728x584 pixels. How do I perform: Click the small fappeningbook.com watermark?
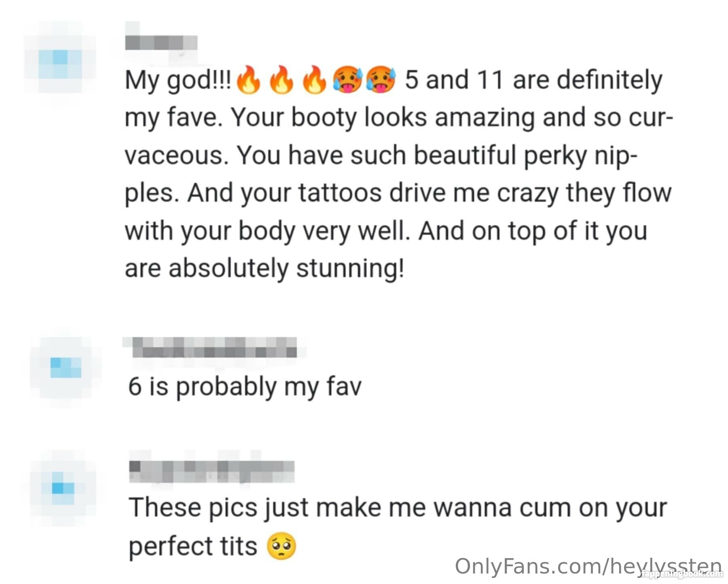682,574
